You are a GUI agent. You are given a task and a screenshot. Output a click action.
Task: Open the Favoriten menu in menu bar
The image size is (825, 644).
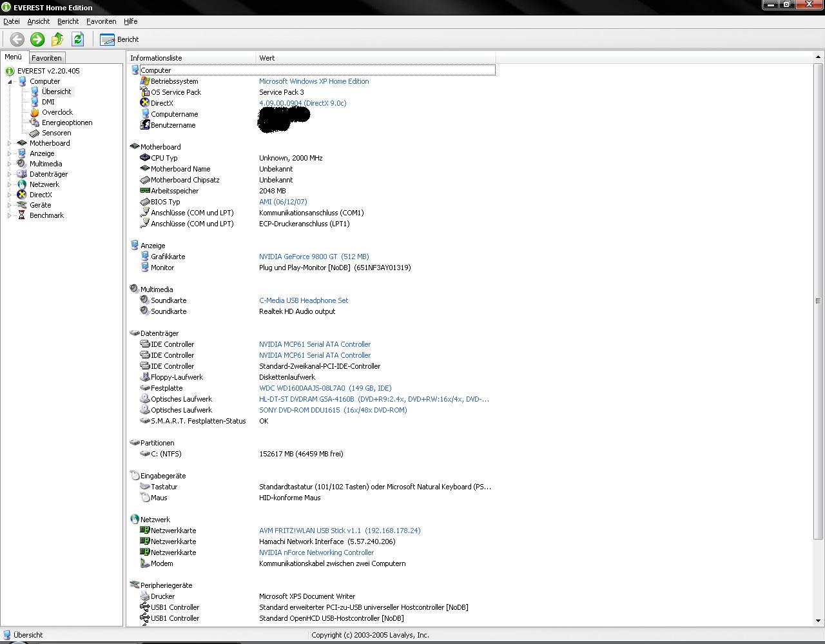pos(101,21)
